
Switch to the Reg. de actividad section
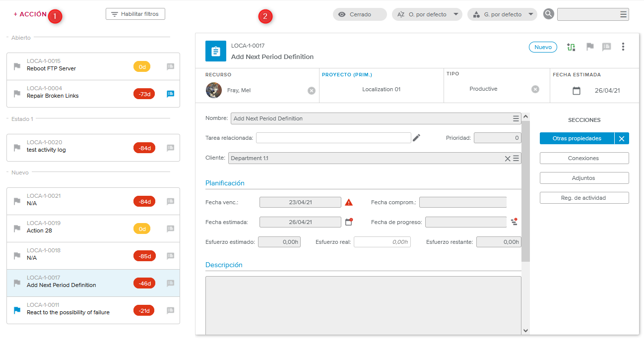[x=584, y=198]
